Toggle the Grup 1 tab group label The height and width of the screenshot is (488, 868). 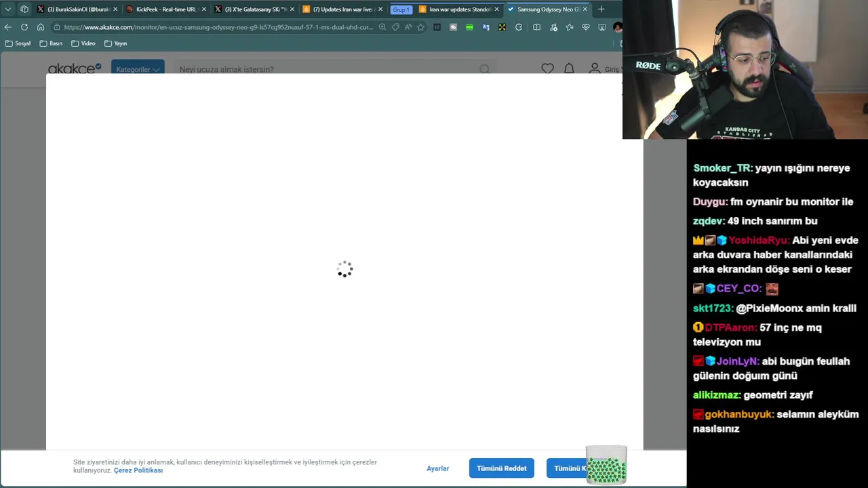coord(401,9)
